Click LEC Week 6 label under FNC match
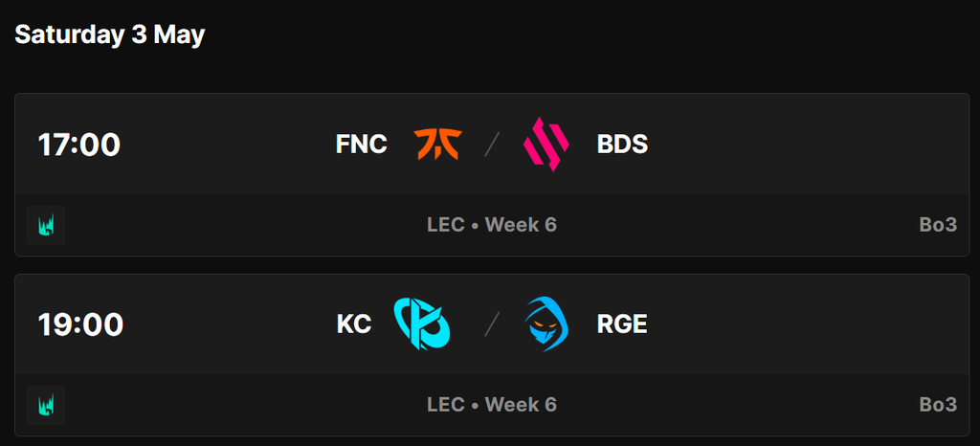This screenshot has height=446, width=980. tap(492, 225)
